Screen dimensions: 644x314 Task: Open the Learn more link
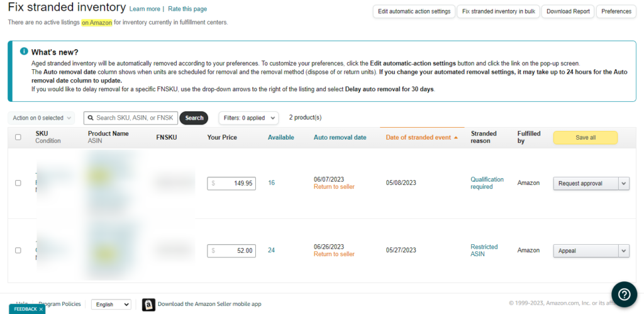[144, 9]
